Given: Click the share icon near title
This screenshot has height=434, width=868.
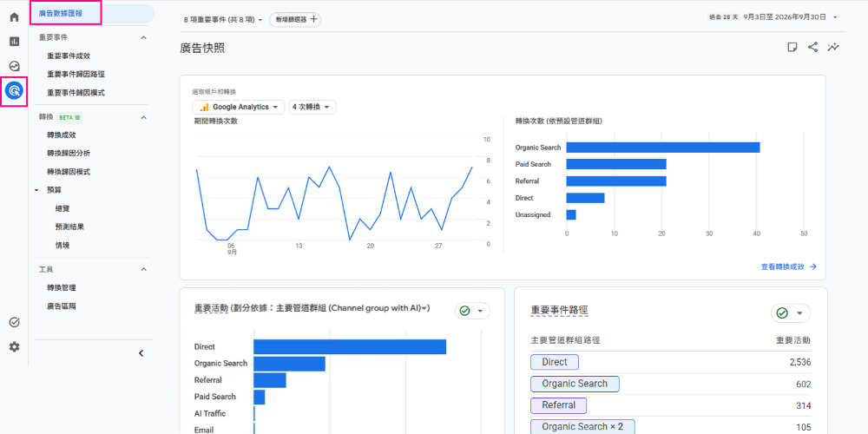Looking at the screenshot, I should click(812, 48).
